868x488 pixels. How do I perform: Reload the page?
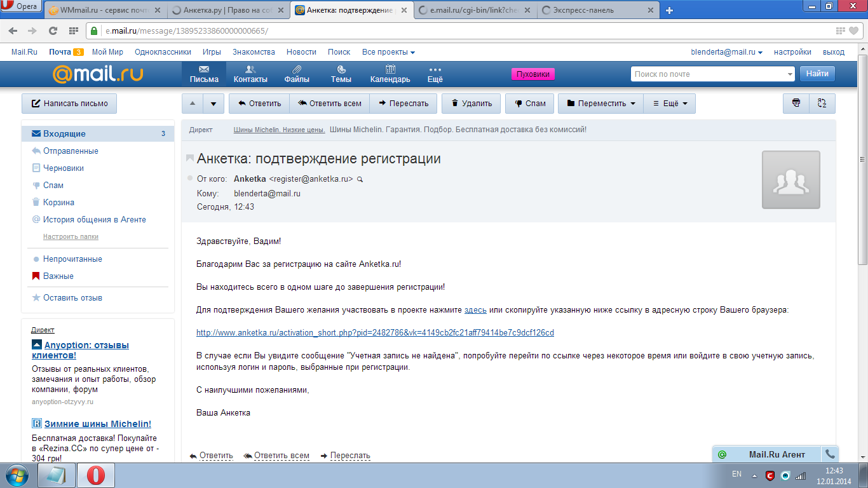(x=53, y=30)
